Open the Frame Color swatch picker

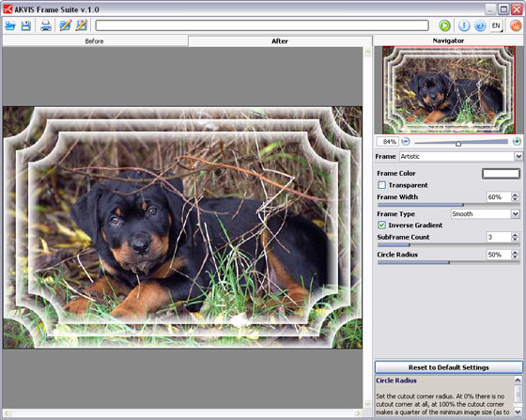pos(501,174)
